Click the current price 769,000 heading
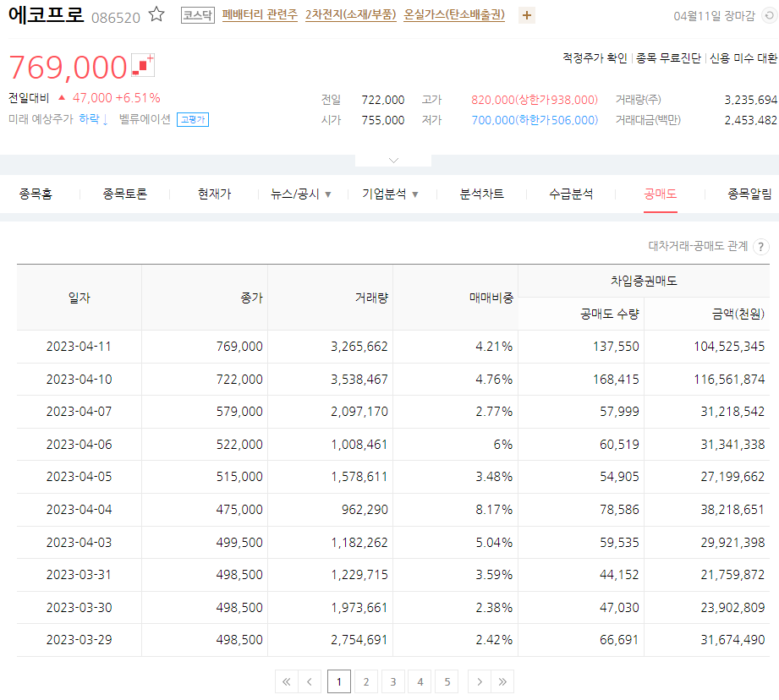779x700 pixels. pos(68,67)
